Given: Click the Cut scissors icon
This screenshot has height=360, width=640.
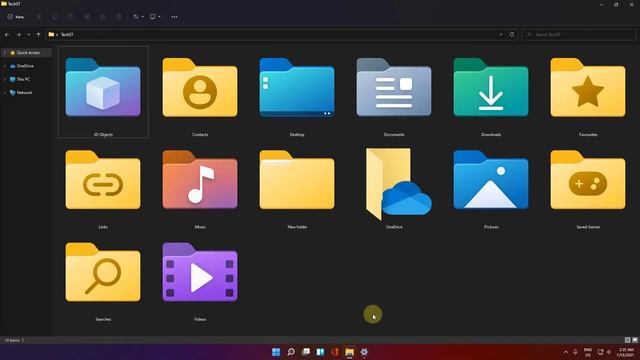Looking at the screenshot, I should click(39, 17).
